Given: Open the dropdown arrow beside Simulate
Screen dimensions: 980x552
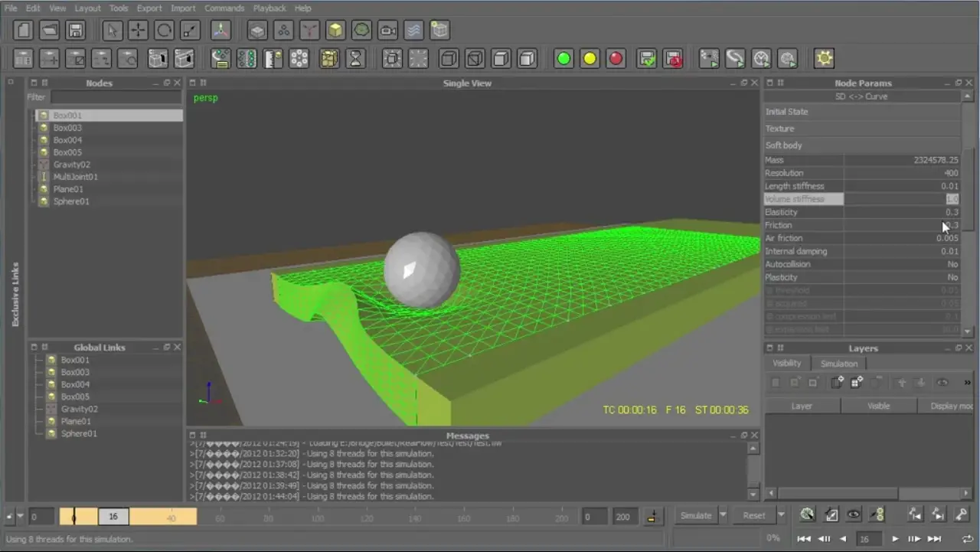Looking at the screenshot, I should (x=723, y=515).
